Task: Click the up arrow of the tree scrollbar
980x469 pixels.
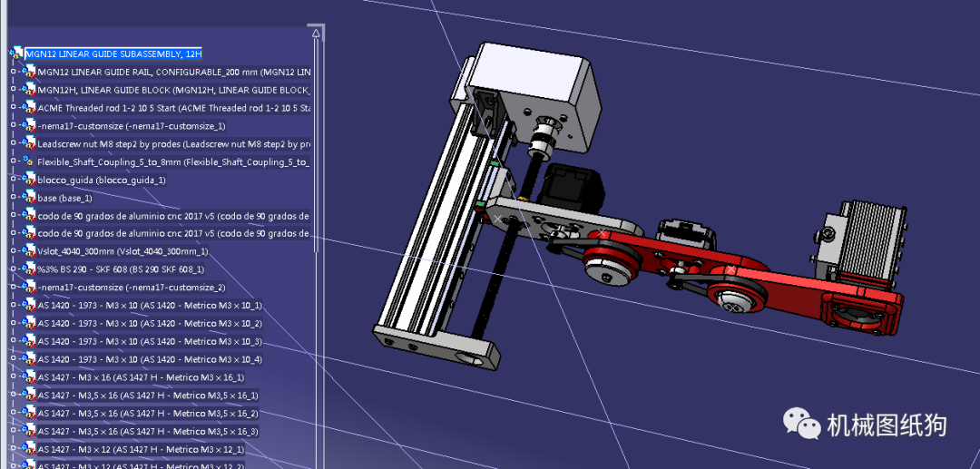Action: (x=317, y=33)
